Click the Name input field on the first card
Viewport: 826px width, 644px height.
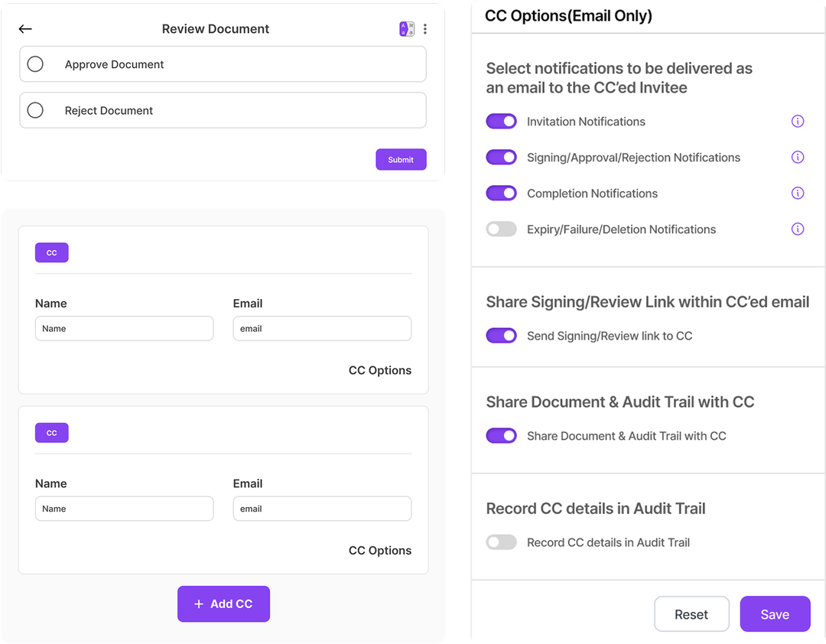coord(124,328)
